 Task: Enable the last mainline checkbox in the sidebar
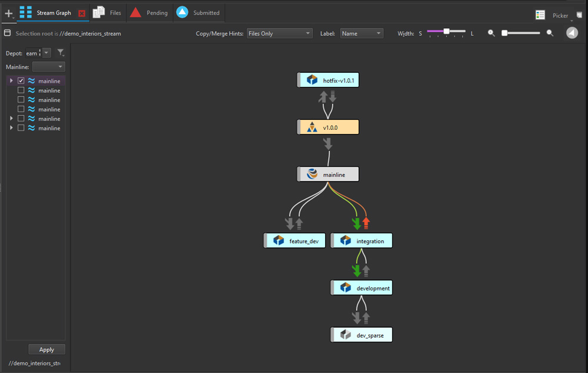click(21, 127)
